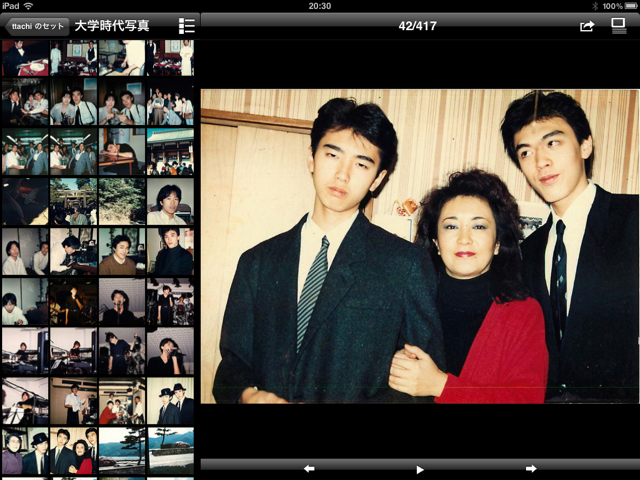Screen dimensions: 640x480
Task: Open the external display icon at top right
Action: point(619,26)
